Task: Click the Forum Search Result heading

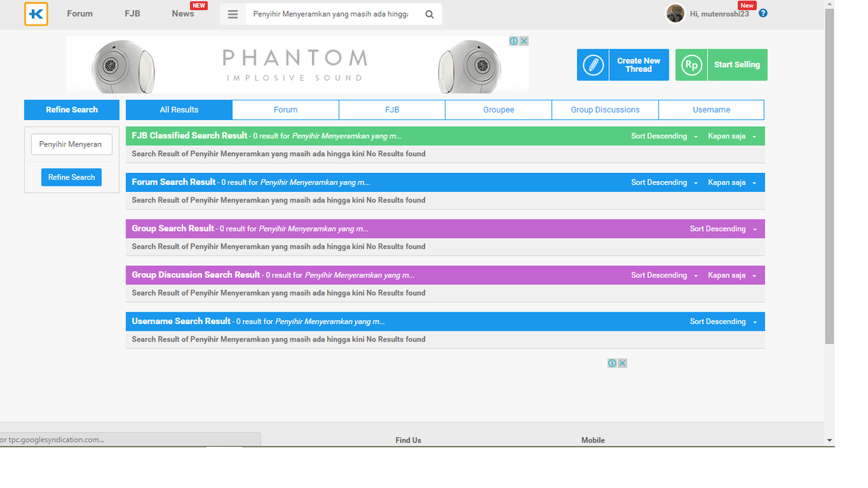Action: [x=174, y=182]
